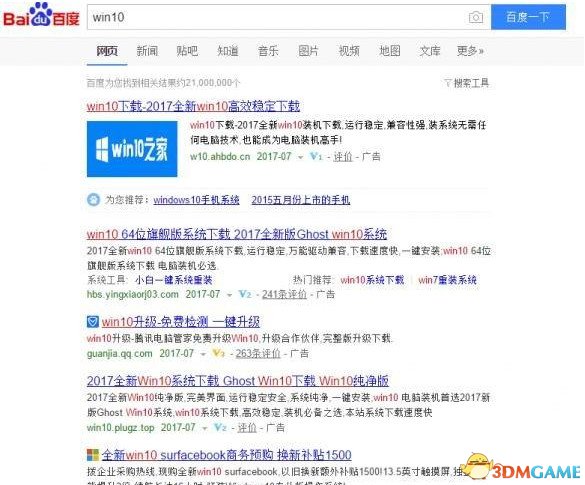This screenshot has height=485, width=585.
Task: Switch to the 音乐 tab
Action: click(268, 51)
